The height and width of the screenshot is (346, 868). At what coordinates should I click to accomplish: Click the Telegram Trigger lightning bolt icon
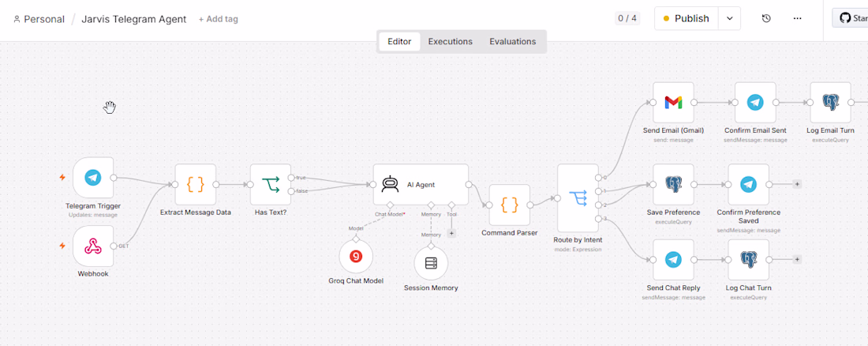(x=62, y=178)
